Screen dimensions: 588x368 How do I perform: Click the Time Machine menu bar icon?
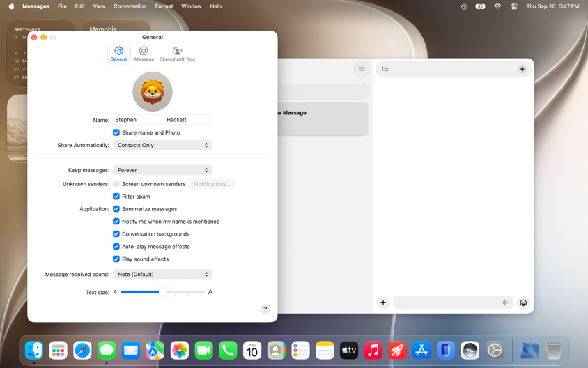(x=464, y=6)
